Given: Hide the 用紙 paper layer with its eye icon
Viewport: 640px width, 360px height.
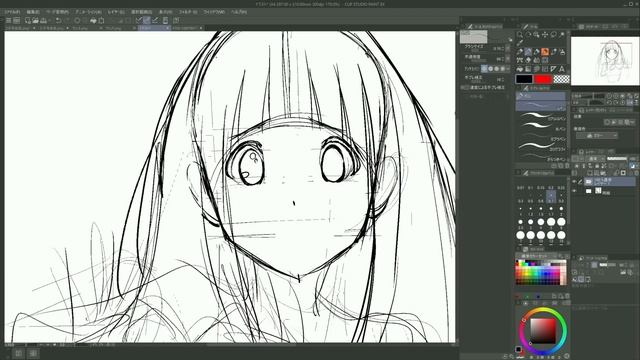Looking at the screenshot, I should pyautogui.click(x=575, y=191).
